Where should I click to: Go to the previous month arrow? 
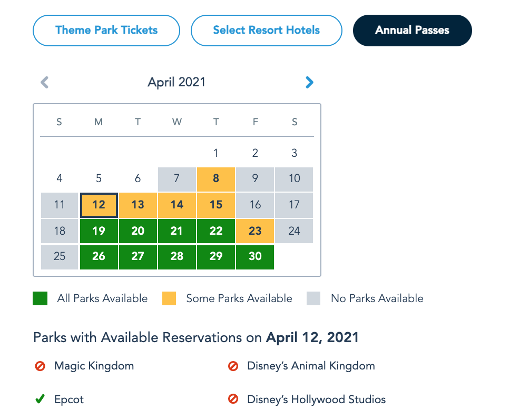(x=45, y=82)
